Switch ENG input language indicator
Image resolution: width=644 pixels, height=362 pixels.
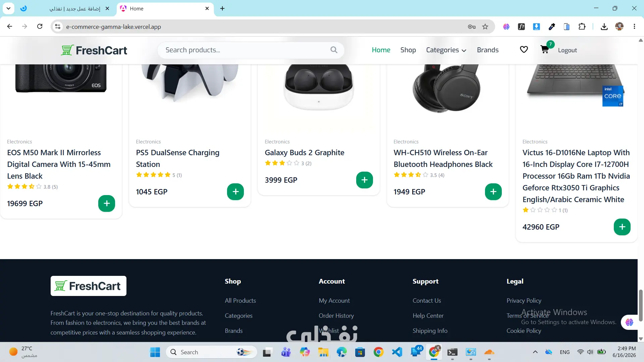coord(565,352)
